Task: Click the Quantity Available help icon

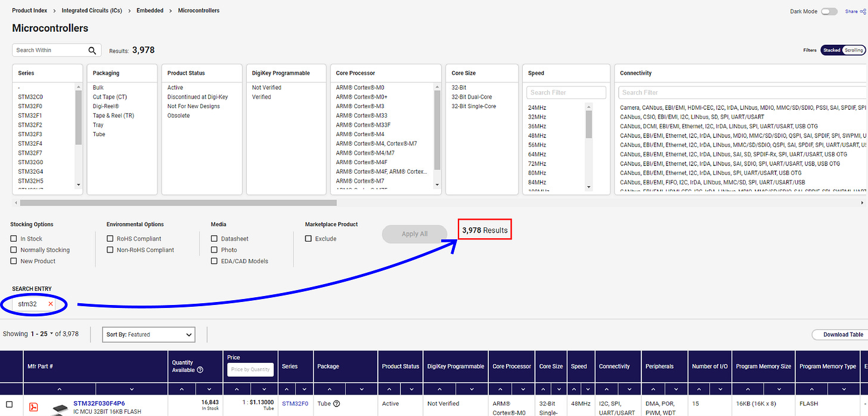Action: click(x=200, y=370)
